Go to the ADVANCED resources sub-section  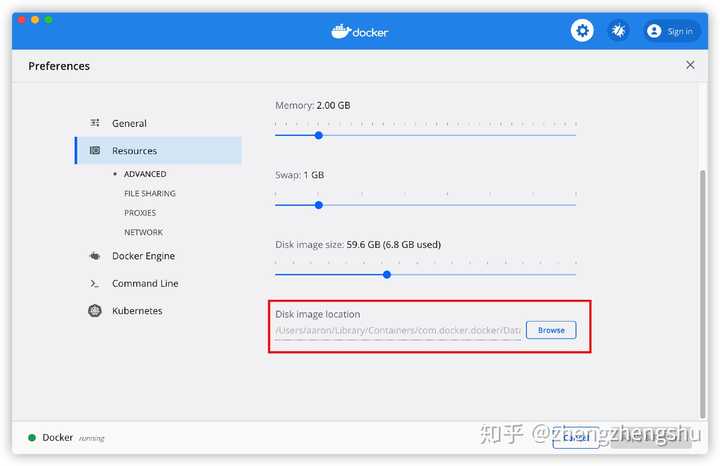(145, 174)
